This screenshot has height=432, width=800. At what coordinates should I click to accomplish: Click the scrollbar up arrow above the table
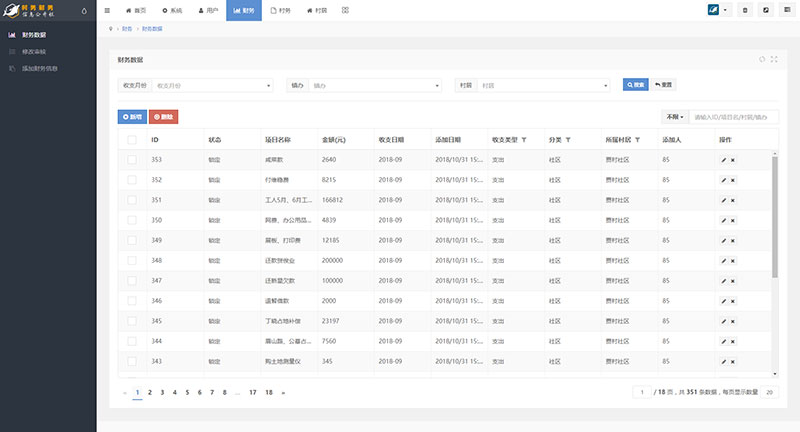[775, 153]
